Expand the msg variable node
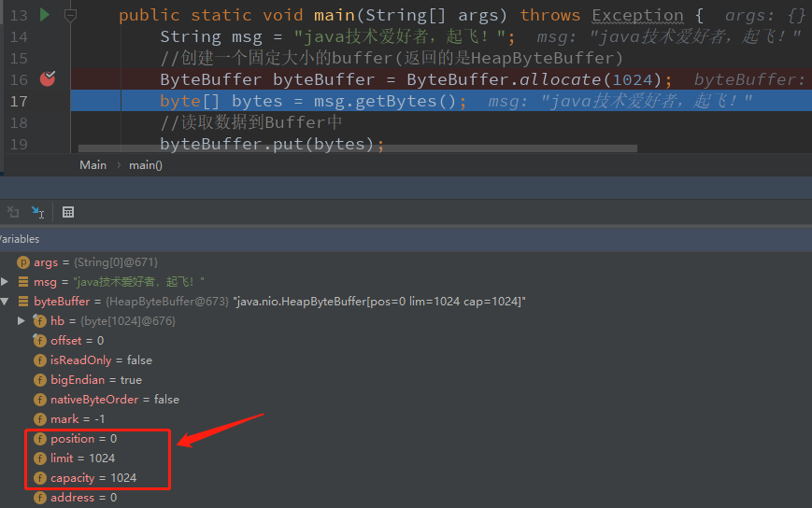This screenshot has height=508, width=812. pyautogui.click(x=5, y=281)
